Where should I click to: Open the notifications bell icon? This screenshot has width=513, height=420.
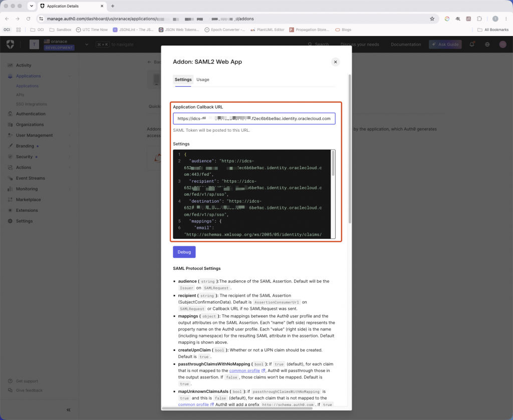coord(472,45)
